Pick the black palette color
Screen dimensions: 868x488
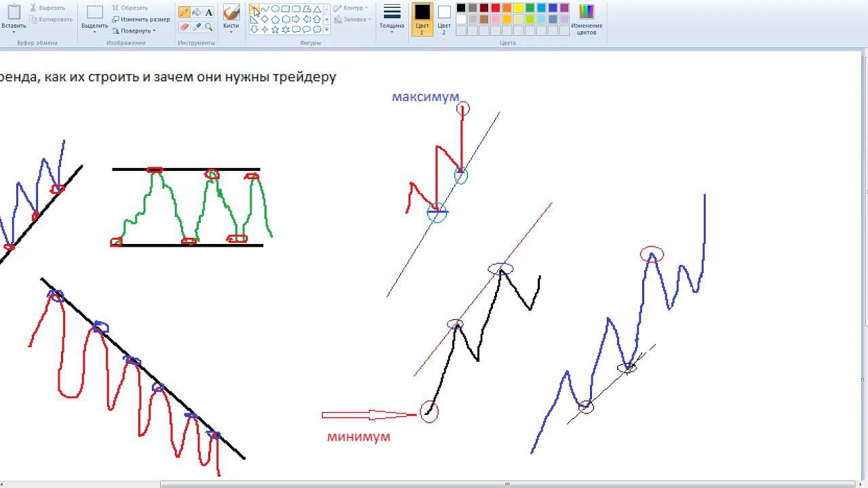click(x=461, y=8)
